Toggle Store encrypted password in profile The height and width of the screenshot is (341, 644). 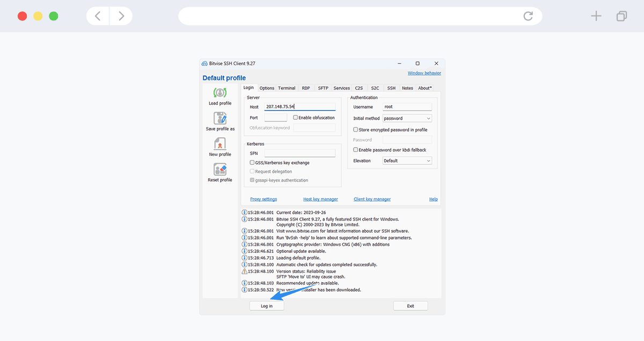coord(355,129)
